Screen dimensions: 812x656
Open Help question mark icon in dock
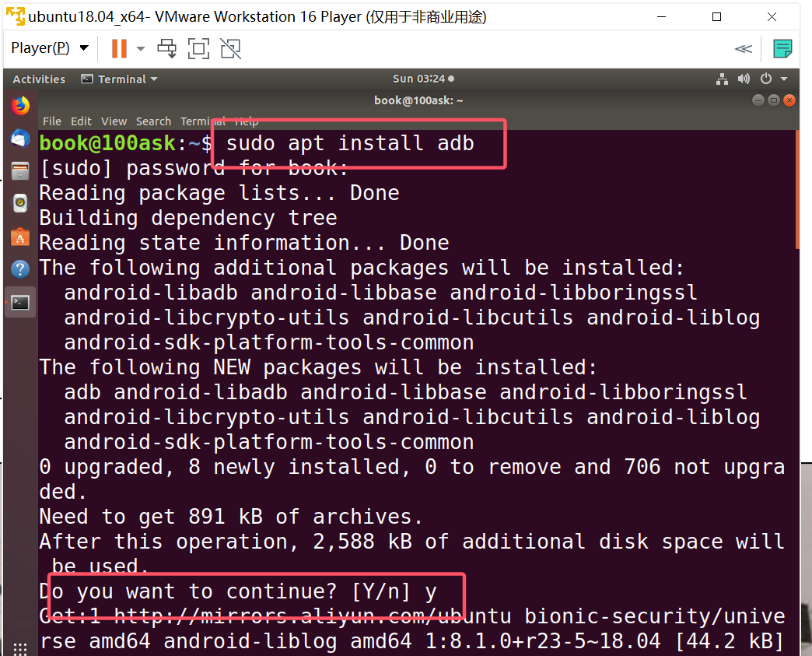[x=20, y=269]
